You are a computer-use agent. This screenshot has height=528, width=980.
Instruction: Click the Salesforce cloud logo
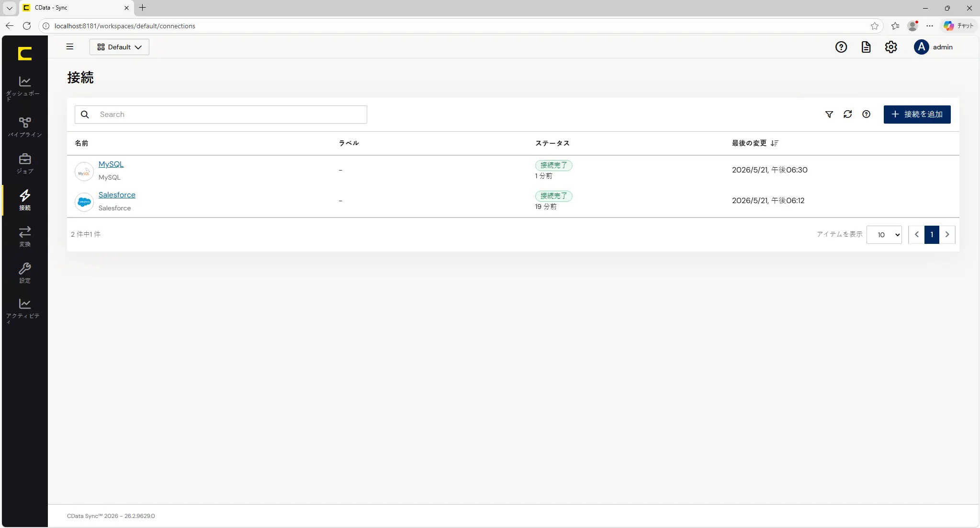[84, 202]
